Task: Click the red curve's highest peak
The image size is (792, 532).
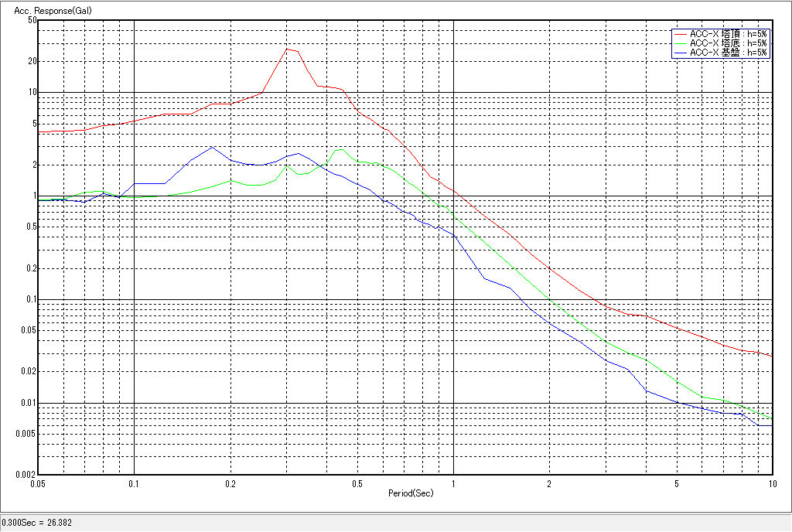Action: (x=287, y=49)
